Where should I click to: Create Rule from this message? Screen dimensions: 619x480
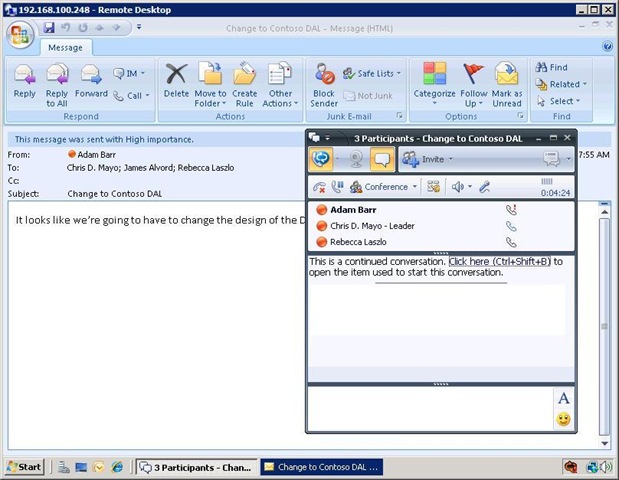click(x=244, y=85)
